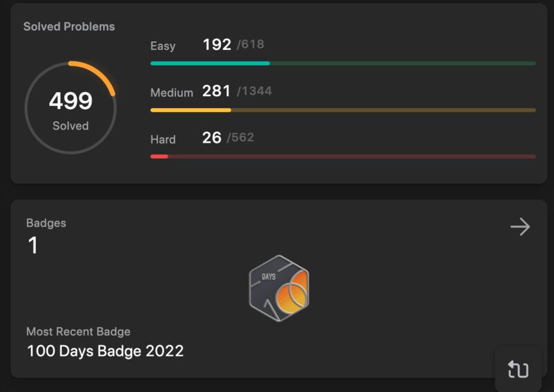Click the 100 Days hexagon badge
The width and height of the screenshot is (554, 392).
pos(279,288)
